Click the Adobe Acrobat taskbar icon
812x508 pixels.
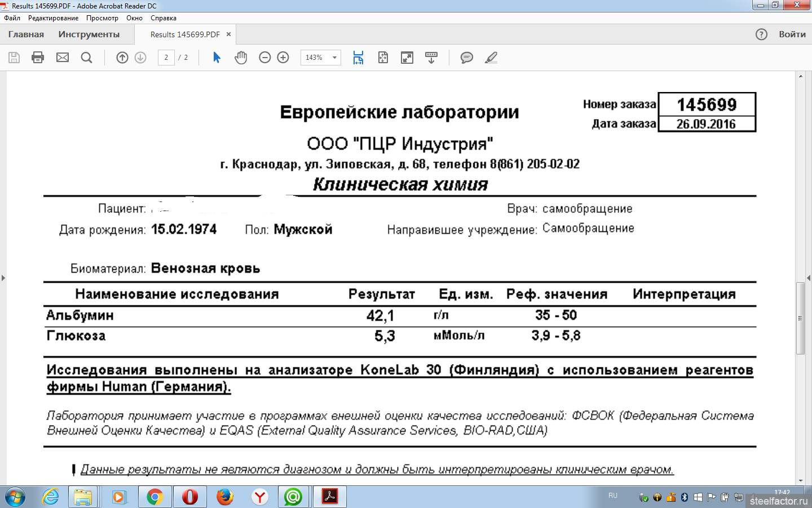pos(329,497)
